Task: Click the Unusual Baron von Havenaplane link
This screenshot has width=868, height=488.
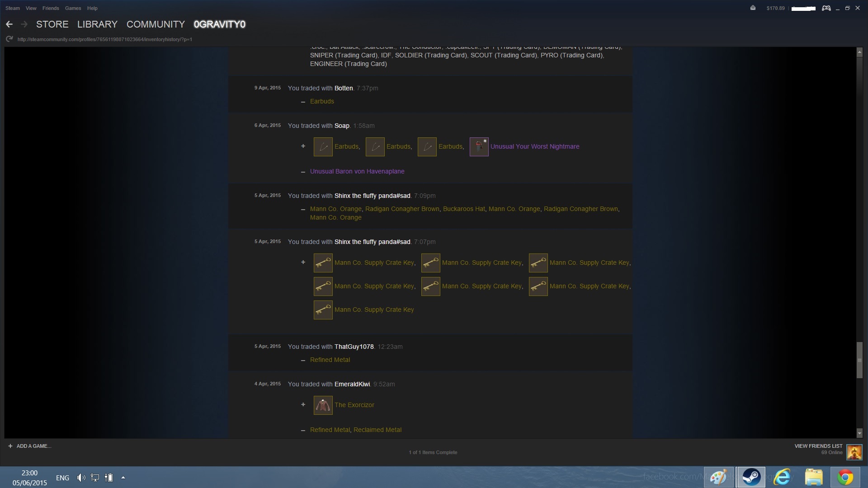Action: [x=357, y=172]
